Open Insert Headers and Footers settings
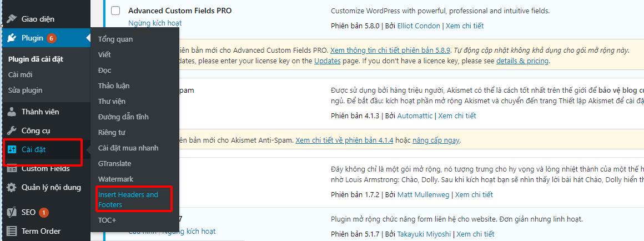Screen dimensions: 644x241 128,199
